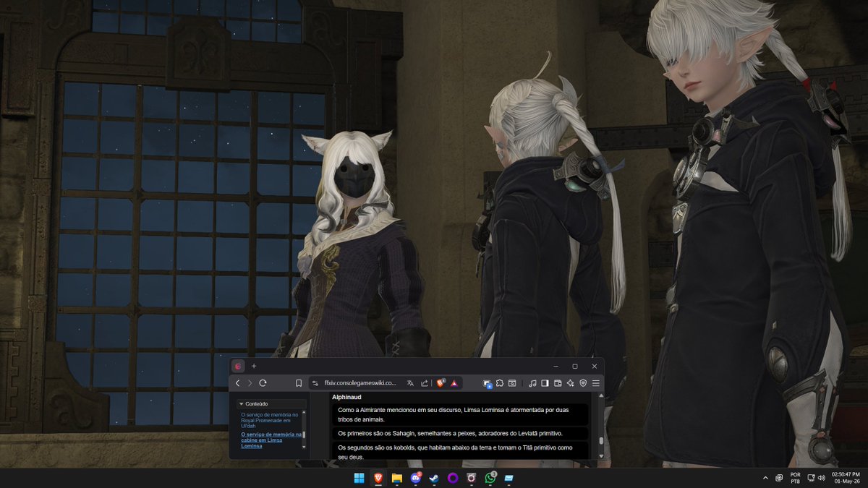Toggle the browser sidebar panel
868x488 pixels.
pyautogui.click(x=545, y=383)
